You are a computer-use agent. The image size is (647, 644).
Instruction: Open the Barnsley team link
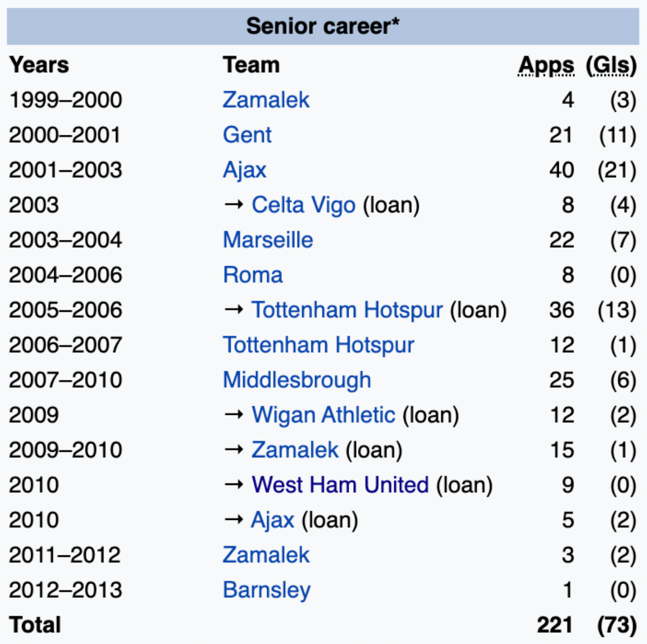[x=267, y=590]
